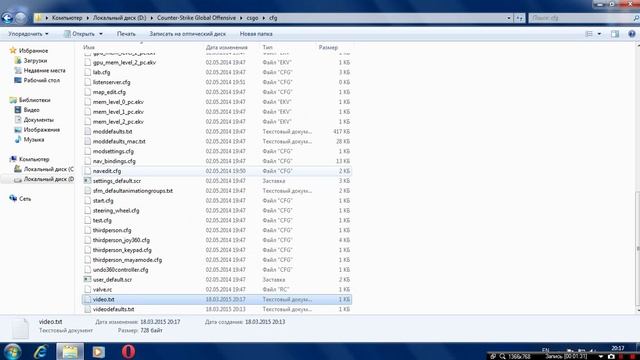This screenshot has height=360, width=640.
Task: Sort by the Тип column header
Action: tap(267, 47)
